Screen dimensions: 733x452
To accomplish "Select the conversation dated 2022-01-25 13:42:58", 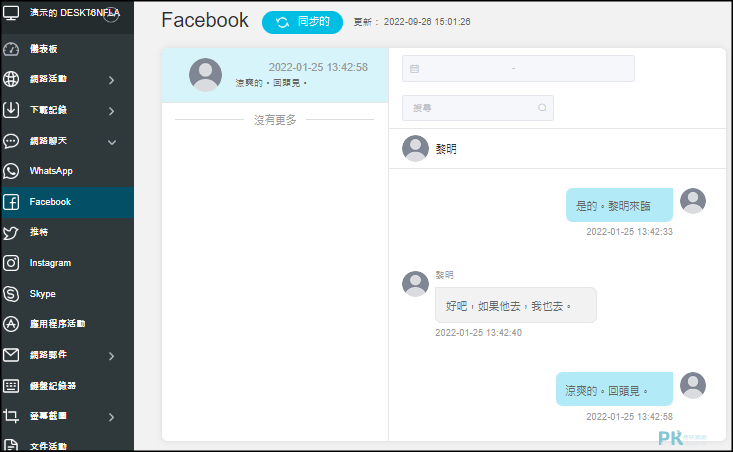I will coord(275,75).
